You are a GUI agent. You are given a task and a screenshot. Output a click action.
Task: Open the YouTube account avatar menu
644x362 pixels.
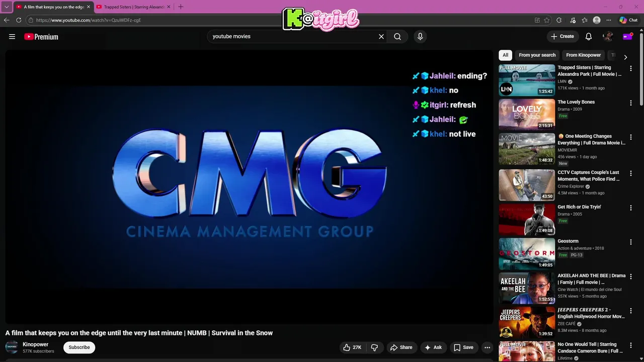tap(608, 36)
